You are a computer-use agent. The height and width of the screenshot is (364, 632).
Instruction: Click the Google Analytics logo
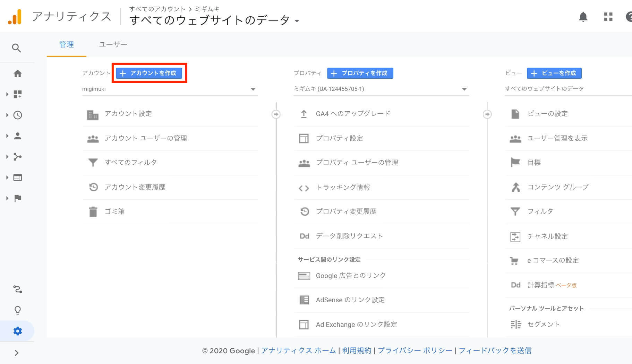(15, 16)
